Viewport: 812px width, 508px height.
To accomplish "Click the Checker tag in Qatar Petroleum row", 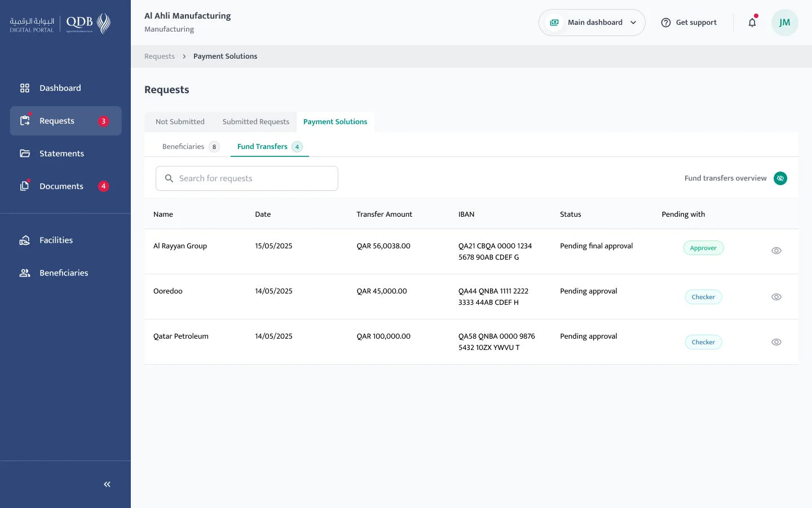I will (703, 342).
